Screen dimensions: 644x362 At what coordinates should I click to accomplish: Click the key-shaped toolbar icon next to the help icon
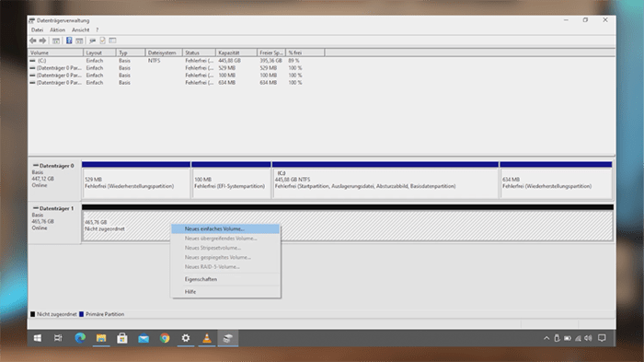pos(92,41)
